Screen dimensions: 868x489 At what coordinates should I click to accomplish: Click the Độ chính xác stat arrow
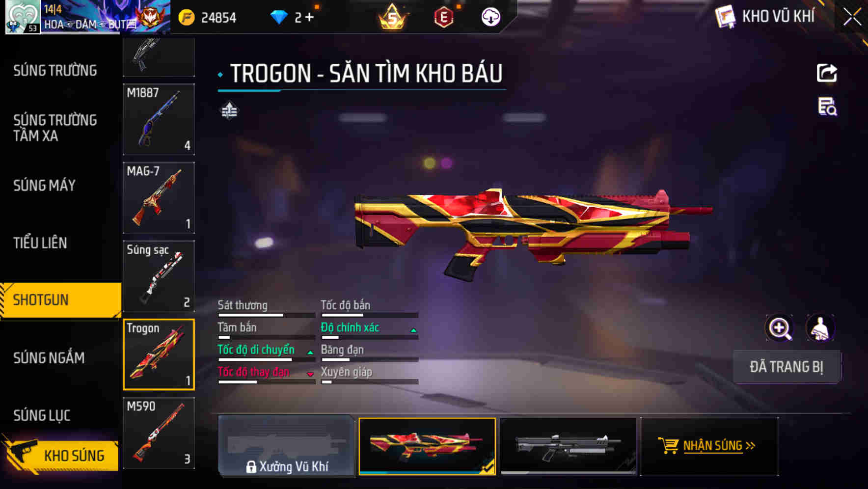click(x=413, y=330)
